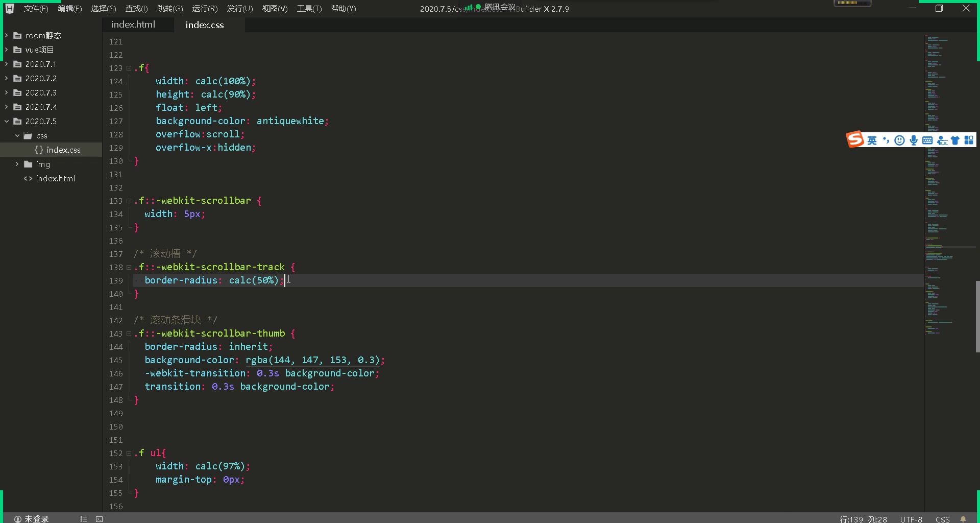Image resolution: width=980 pixels, height=523 pixels.
Task: Expand the 2020.7.1 folder
Action: pos(6,64)
